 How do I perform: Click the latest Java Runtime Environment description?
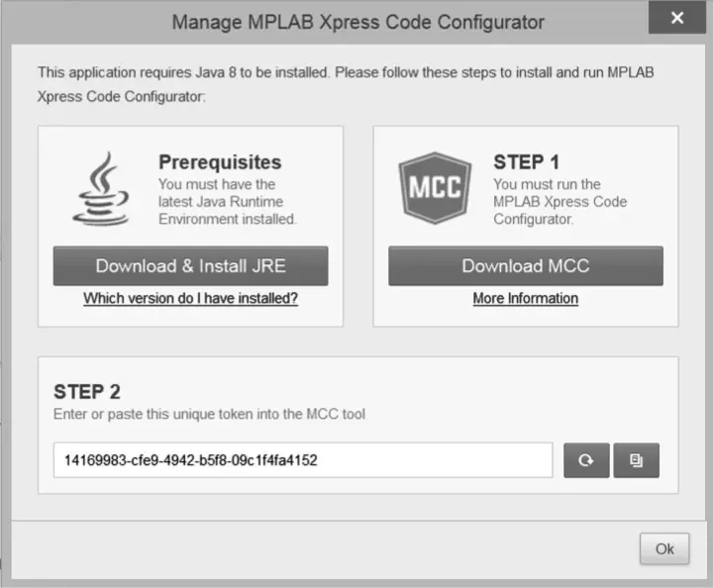click(227, 202)
